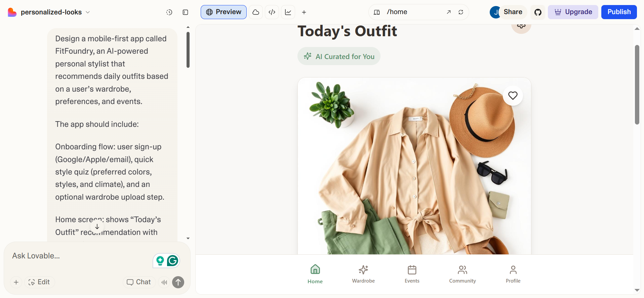Open preview in new tab arrow
Image resolution: width=644 pixels, height=298 pixels.
pyautogui.click(x=449, y=12)
